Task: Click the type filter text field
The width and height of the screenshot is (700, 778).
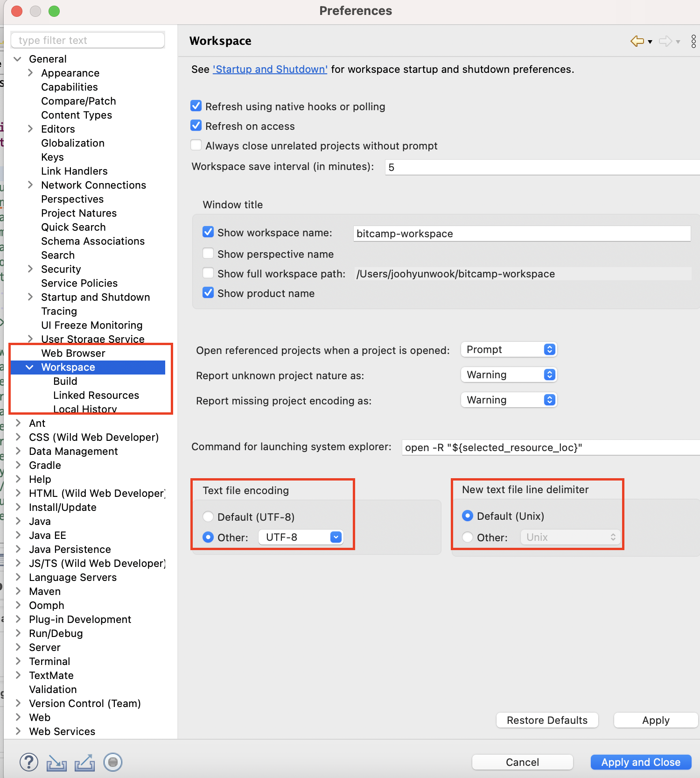Action: pos(88,40)
